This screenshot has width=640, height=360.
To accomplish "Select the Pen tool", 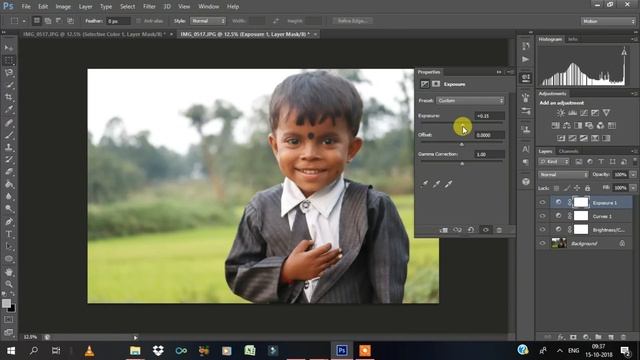I will tap(9, 222).
